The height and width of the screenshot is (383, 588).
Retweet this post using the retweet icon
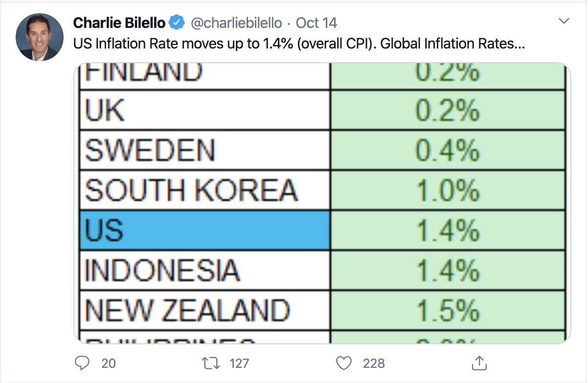click(211, 363)
